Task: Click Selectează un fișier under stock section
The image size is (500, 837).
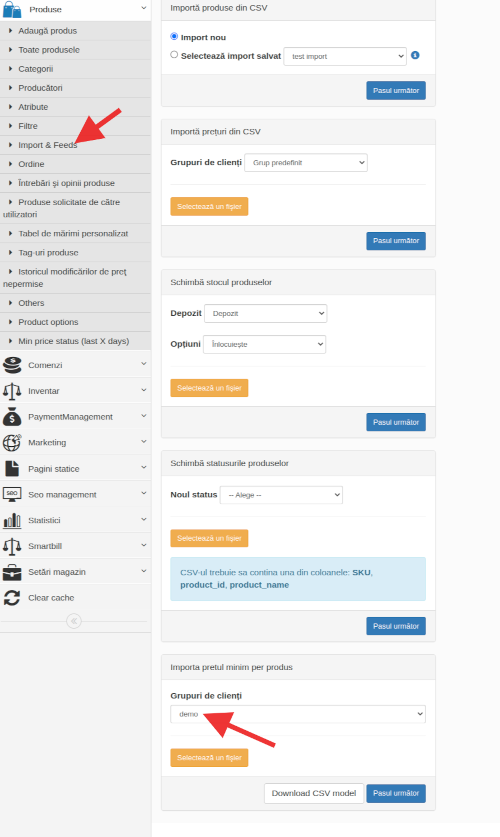Action: pos(209,388)
